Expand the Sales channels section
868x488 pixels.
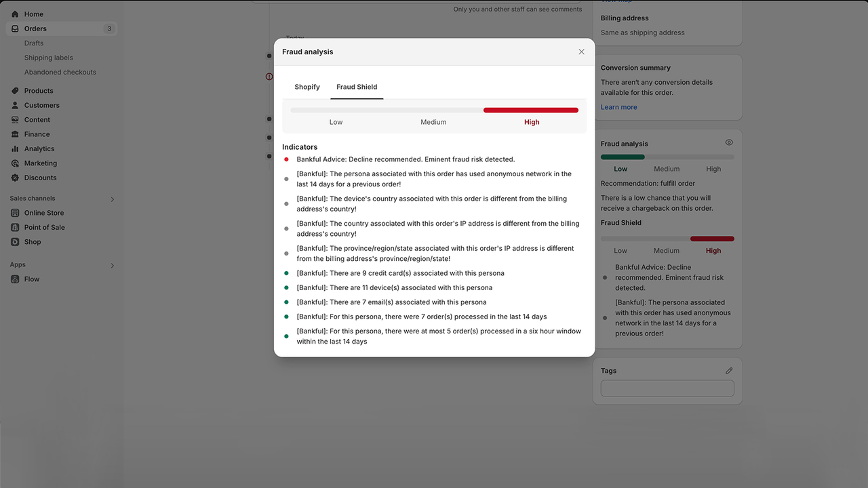113,199
